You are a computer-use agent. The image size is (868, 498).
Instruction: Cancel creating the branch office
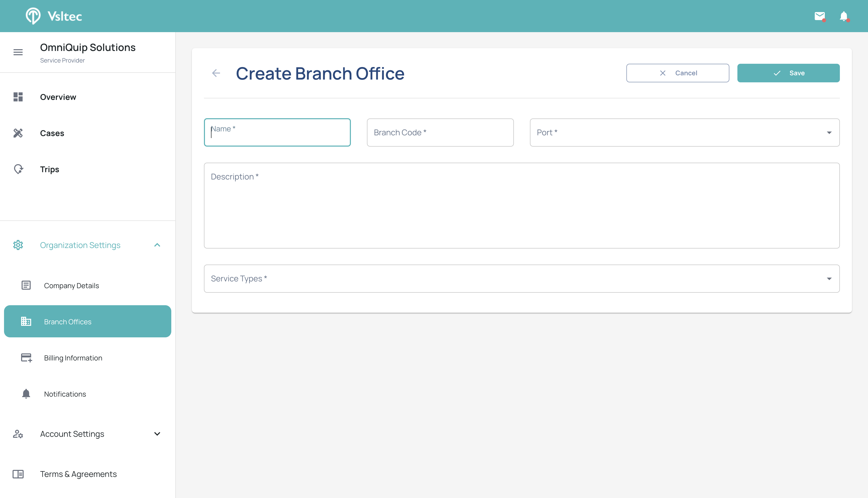tap(677, 73)
